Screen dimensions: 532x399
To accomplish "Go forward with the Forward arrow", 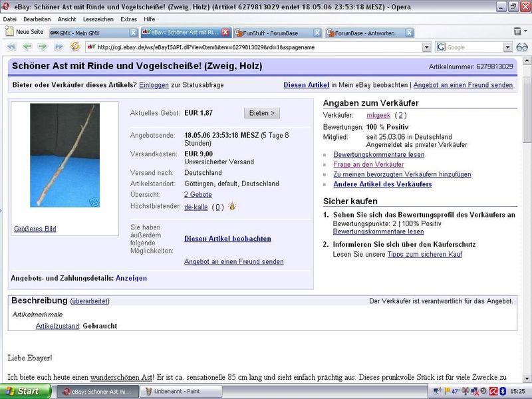I will click(x=43, y=47).
